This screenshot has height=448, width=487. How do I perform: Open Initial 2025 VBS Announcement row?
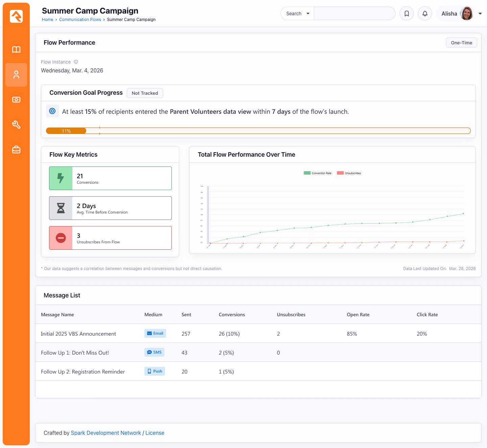click(x=78, y=334)
